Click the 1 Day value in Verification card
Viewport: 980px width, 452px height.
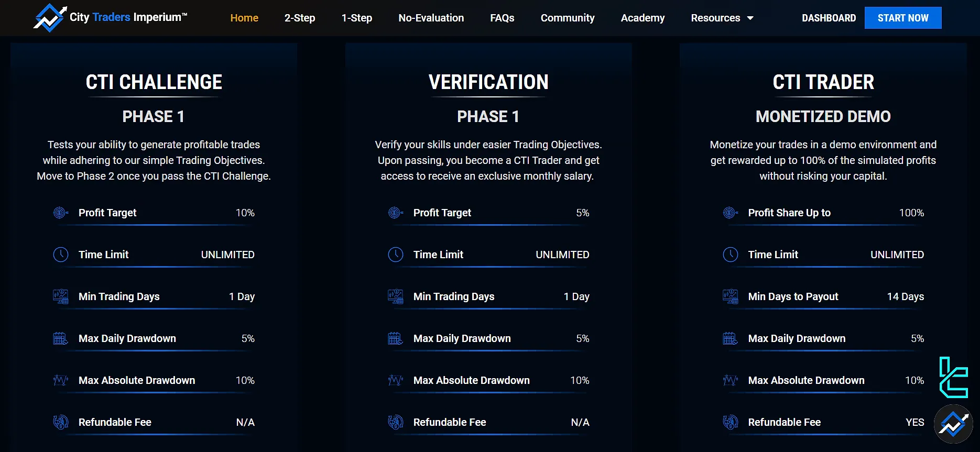(576, 296)
